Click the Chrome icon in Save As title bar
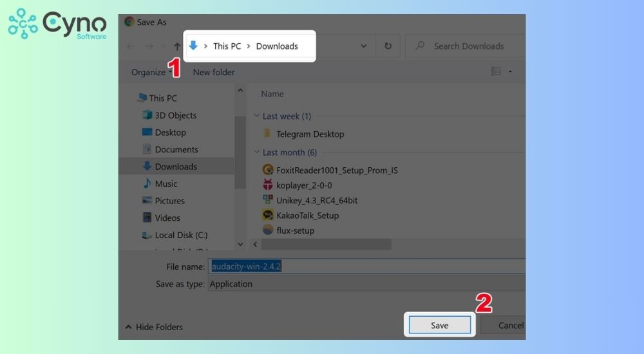Image resolution: width=644 pixels, height=354 pixels. (129, 22)
